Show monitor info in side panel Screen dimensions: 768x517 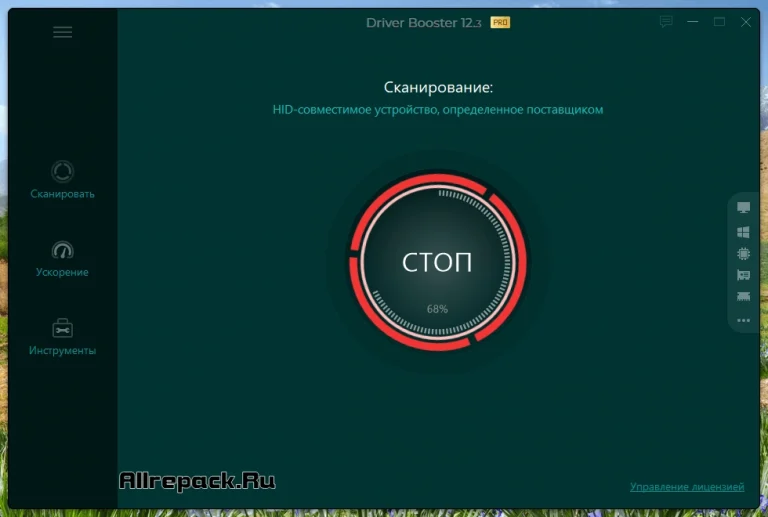coord(744,208)
